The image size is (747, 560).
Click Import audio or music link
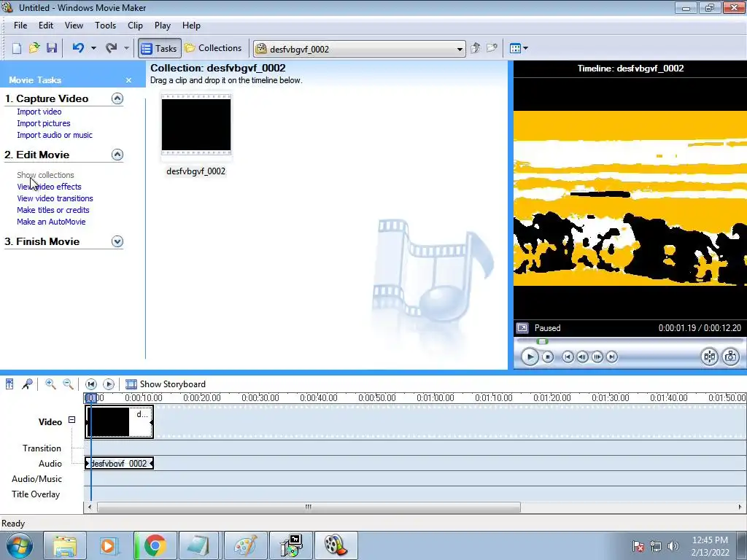[55, 135]
